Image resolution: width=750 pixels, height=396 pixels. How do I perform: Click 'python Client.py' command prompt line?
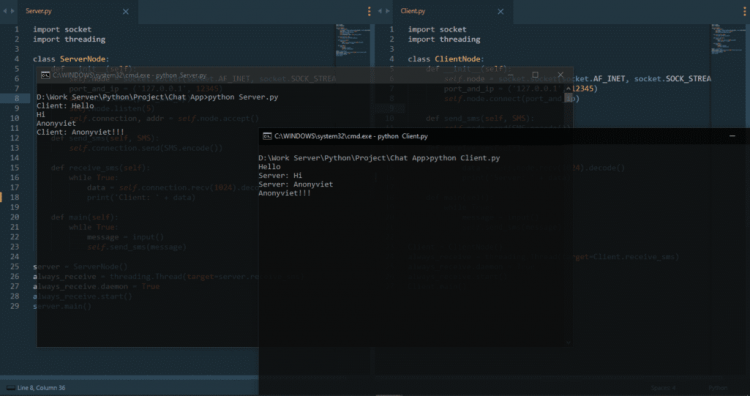coord(379,158)
